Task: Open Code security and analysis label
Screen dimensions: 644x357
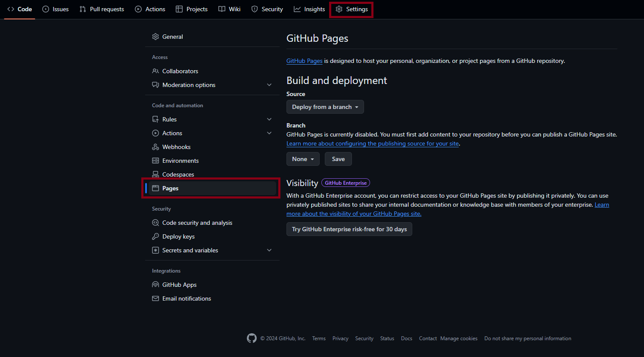Action: click(197, 223)
